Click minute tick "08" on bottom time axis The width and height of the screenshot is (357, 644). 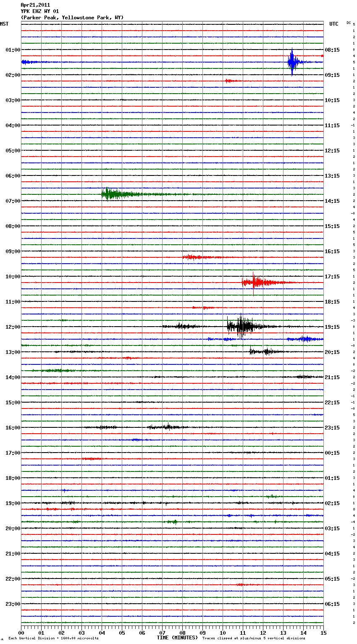click(x=182, y=633)
